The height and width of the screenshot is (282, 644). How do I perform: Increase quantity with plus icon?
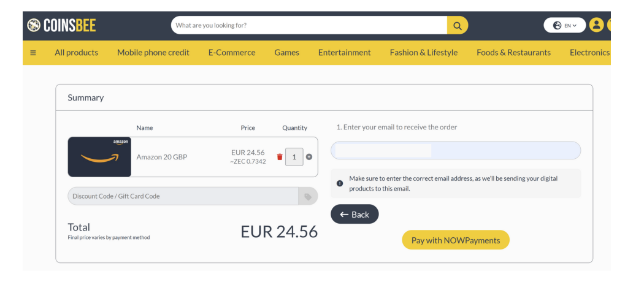click(x=309, y=157)
